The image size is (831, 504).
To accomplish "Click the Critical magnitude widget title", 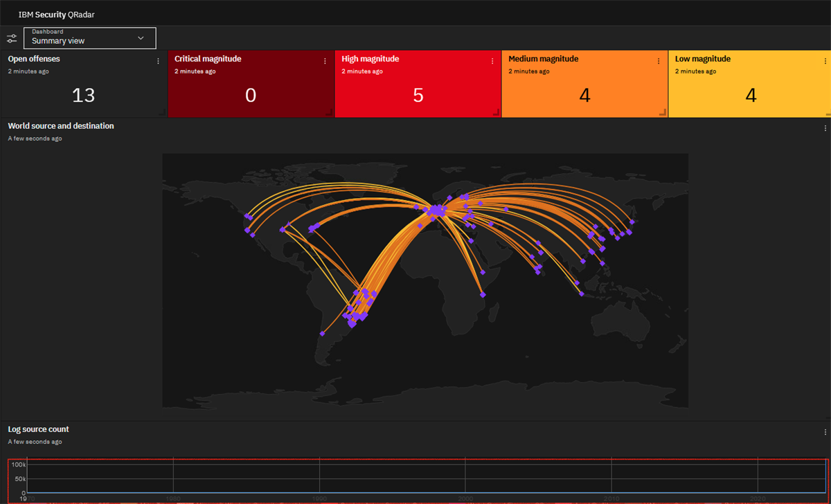I will click(x=208, y=59).
